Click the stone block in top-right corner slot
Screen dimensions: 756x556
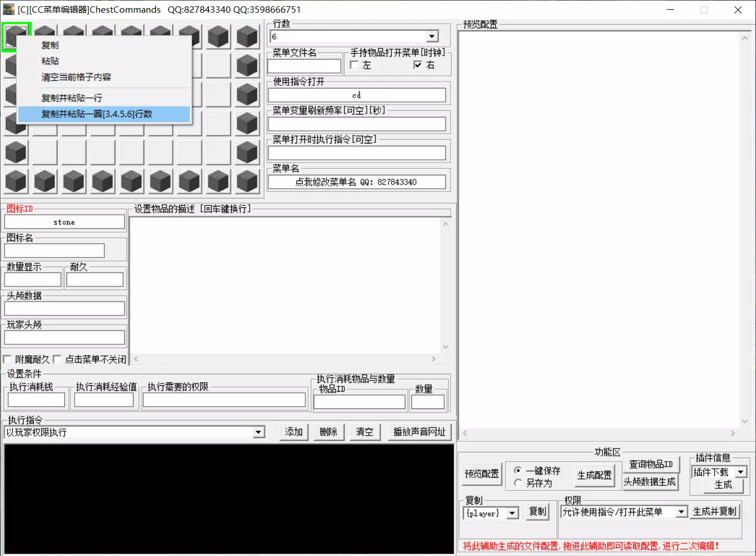click(247, 37)
